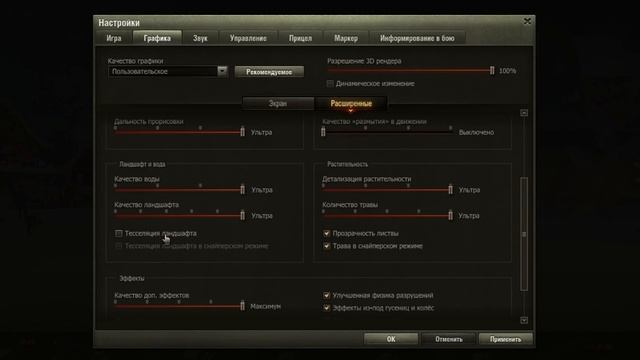Viewport: 640px width, 360px height.
Task: Confirm settings with the OK button
Action: point(391,339)
